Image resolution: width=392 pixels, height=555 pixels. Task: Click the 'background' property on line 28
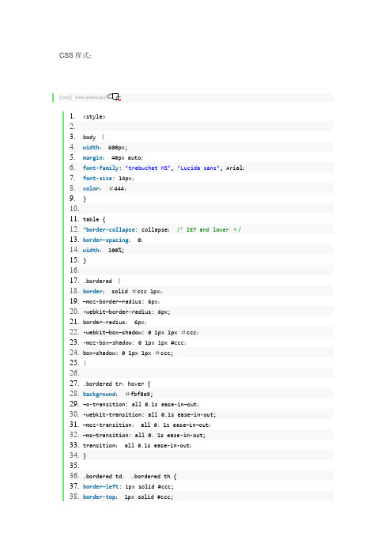100,394
